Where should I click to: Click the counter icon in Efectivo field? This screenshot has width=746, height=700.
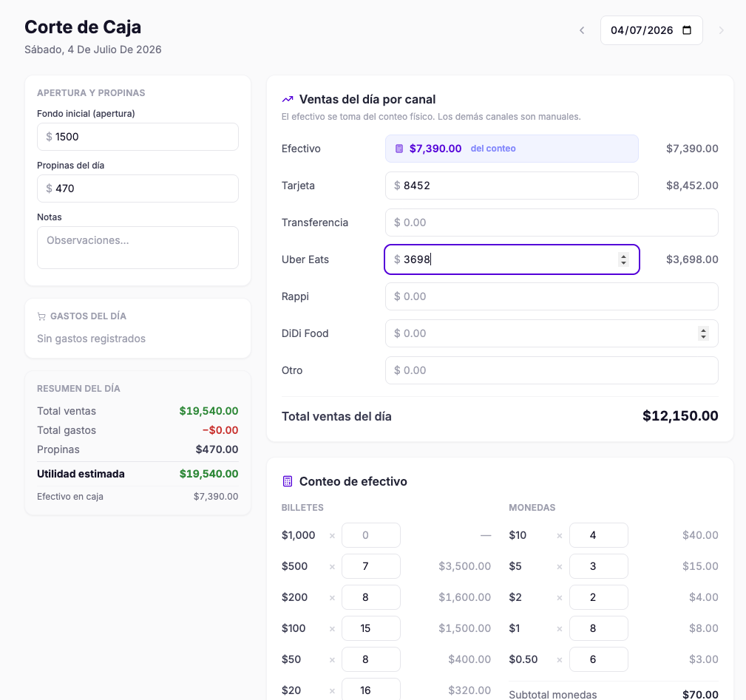[x=399, y=149]
